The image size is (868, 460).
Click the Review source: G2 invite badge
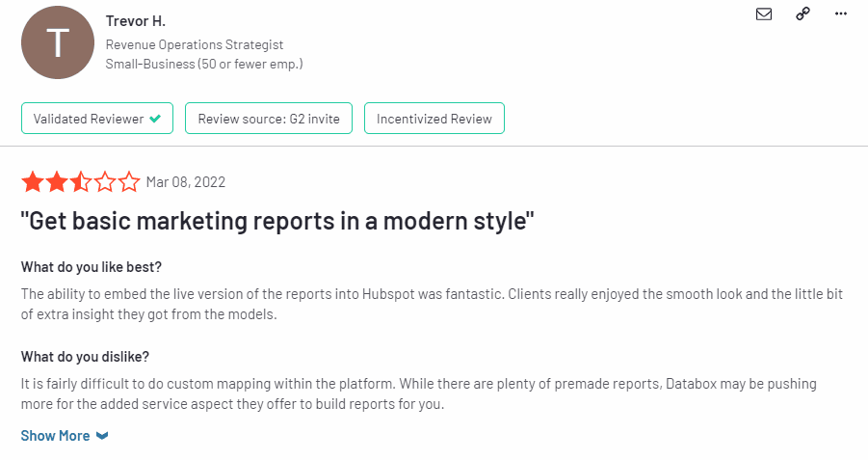[x=269, y=118]
